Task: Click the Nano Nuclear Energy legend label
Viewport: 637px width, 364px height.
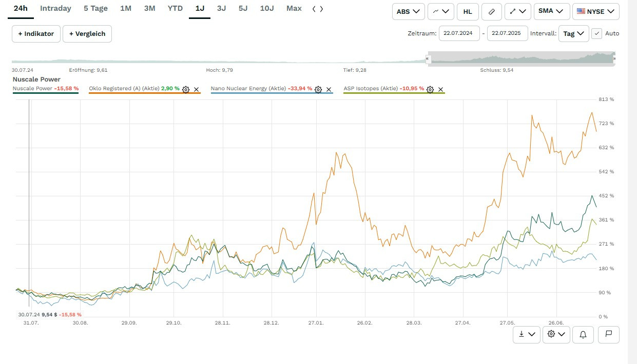Action: tap(248, 89)
